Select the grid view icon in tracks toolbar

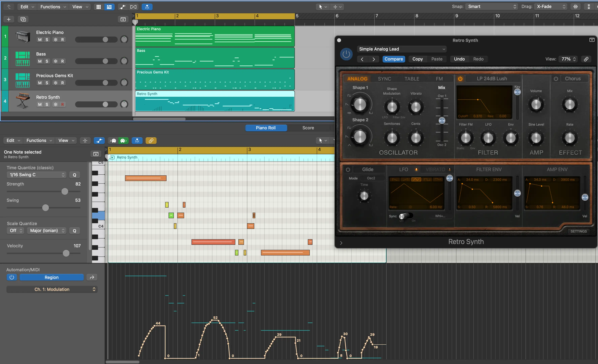pyautogui.click(x=99, y=7)
